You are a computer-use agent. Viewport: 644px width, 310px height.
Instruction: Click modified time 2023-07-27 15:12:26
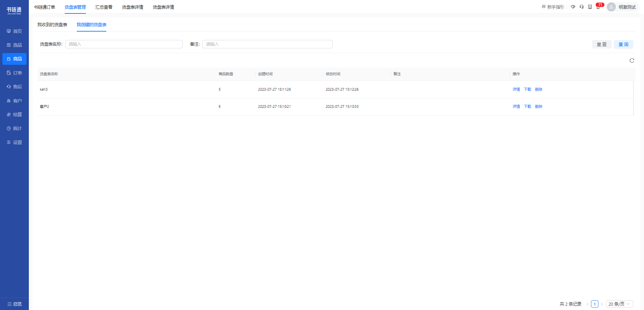(x=342, y=89)
